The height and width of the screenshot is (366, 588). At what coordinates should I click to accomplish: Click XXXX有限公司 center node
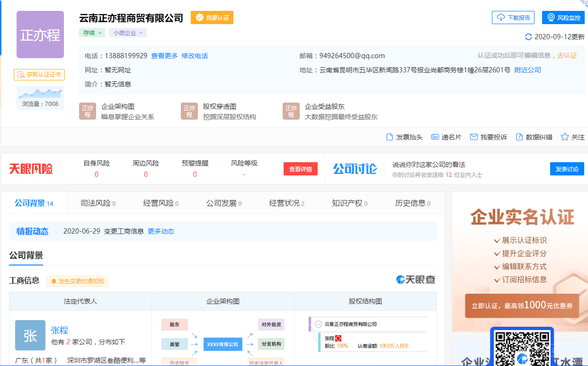point(223,344)
